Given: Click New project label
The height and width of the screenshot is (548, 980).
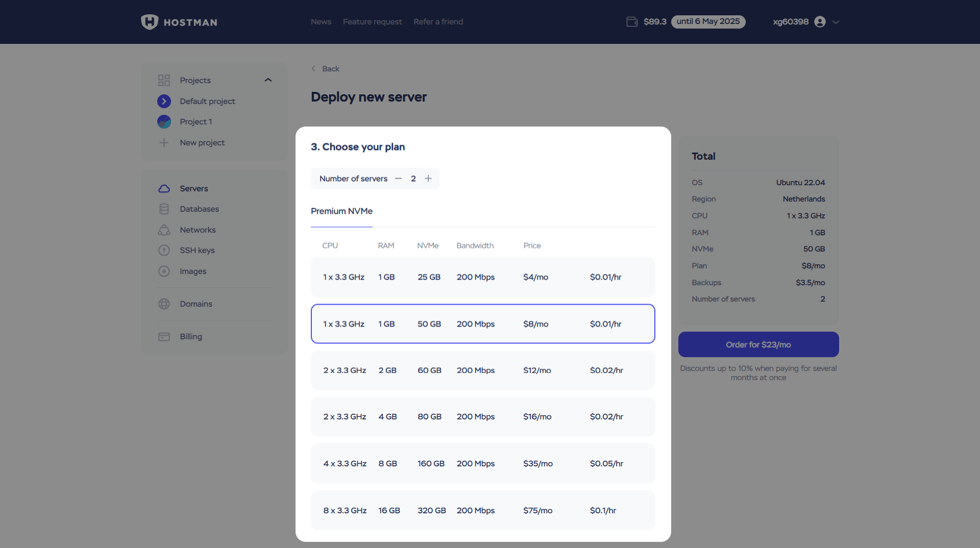Looking at the screenshot, I should pos(202,142).
